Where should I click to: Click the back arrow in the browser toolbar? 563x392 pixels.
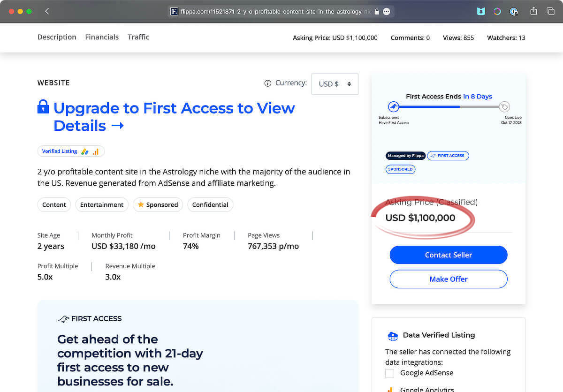47,10
